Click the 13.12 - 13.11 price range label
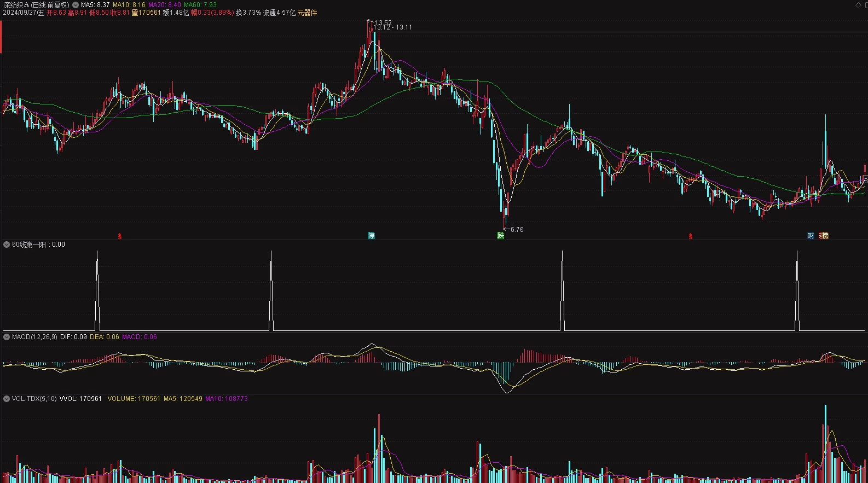This screenshot has width=868, height=483. (x=393, y=27)
